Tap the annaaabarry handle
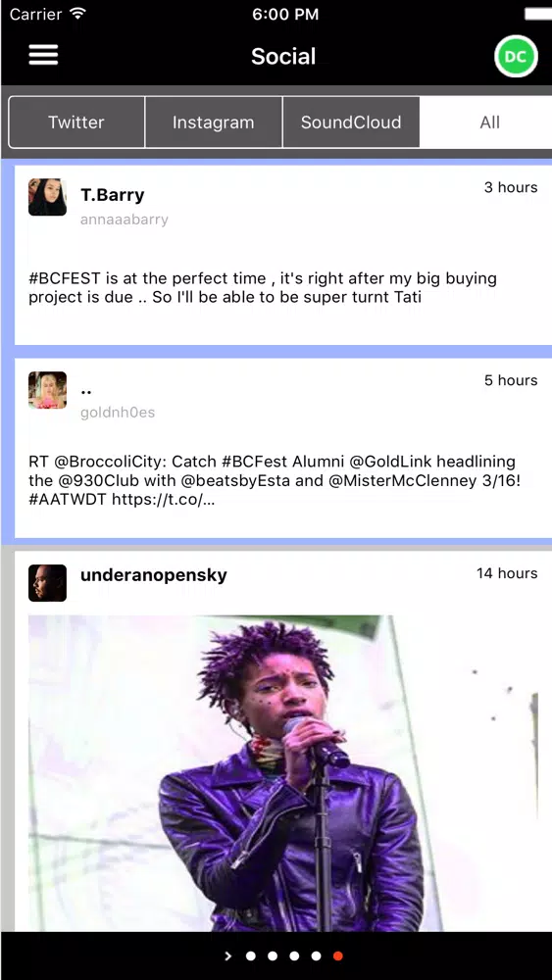The height and width of the screenshot is (980, 552). 124,220
